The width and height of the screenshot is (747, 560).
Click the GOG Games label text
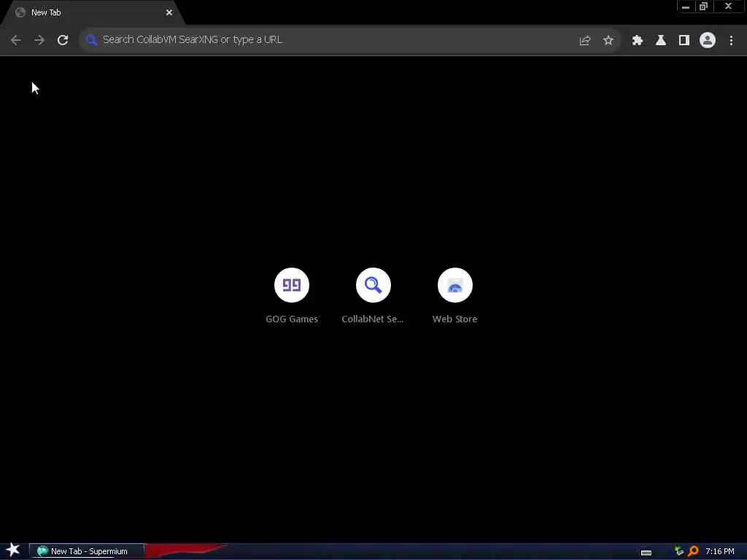tap(292, 319)
